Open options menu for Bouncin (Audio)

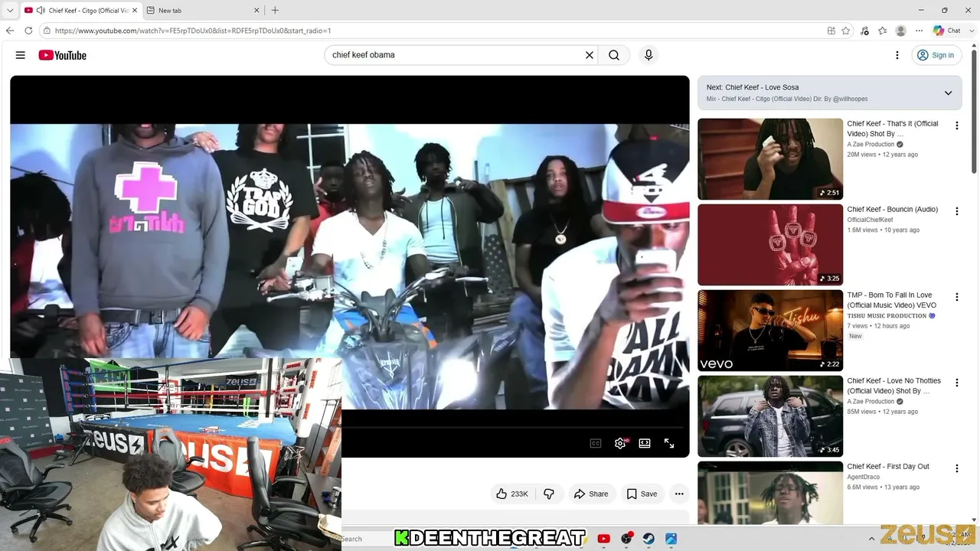(956, 211)
